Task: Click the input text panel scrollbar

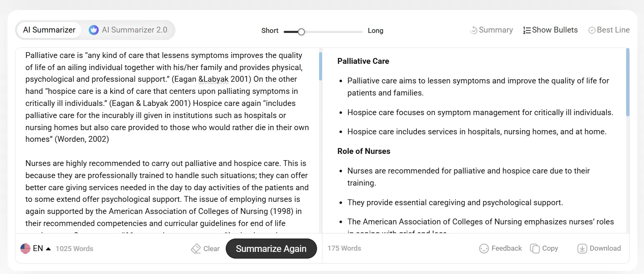Action: [x=320, y=67]
